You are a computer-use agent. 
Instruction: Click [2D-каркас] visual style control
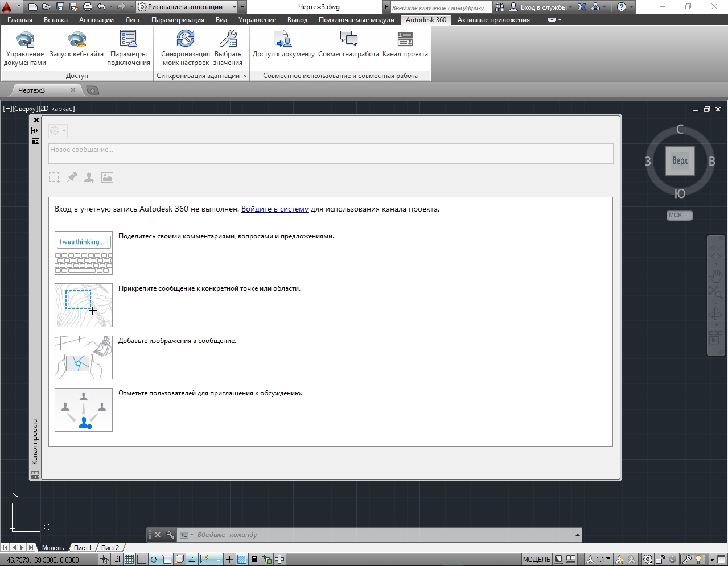[x=57, y=109]
